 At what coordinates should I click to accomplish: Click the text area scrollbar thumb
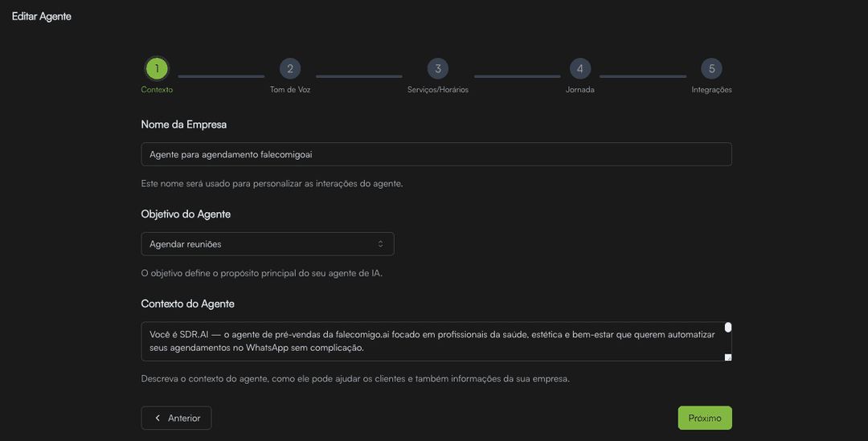pos(728,328)
